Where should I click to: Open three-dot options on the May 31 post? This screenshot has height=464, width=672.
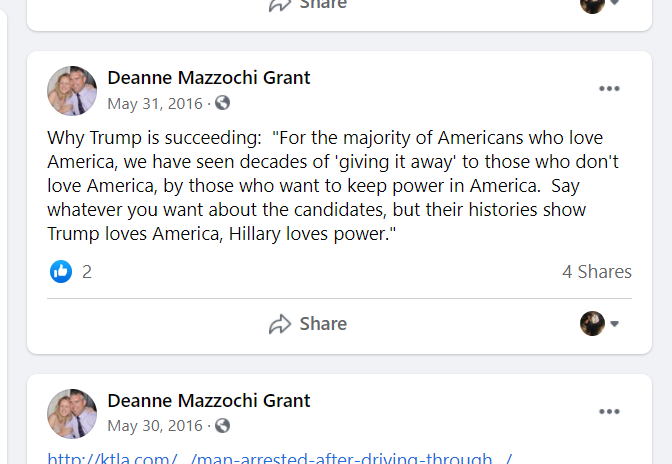(609, 89)
